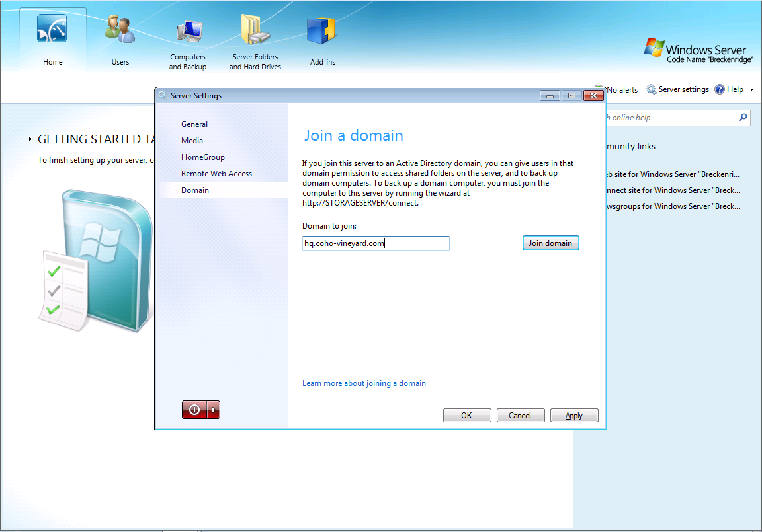Select Domain in Server Settings
Viewport: 762px width, 532px height.
pos(223,190)
